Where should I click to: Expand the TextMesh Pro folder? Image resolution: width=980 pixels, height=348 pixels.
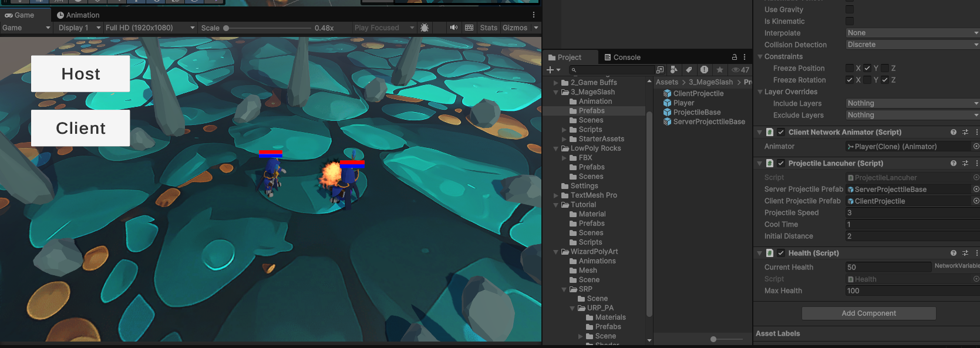556,195
